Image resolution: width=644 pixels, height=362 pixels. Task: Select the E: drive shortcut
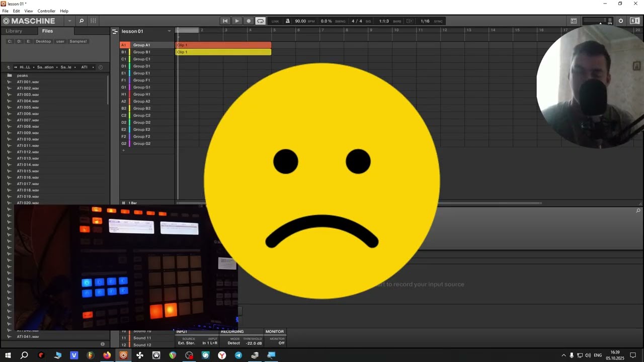click(x=29, y=41)
